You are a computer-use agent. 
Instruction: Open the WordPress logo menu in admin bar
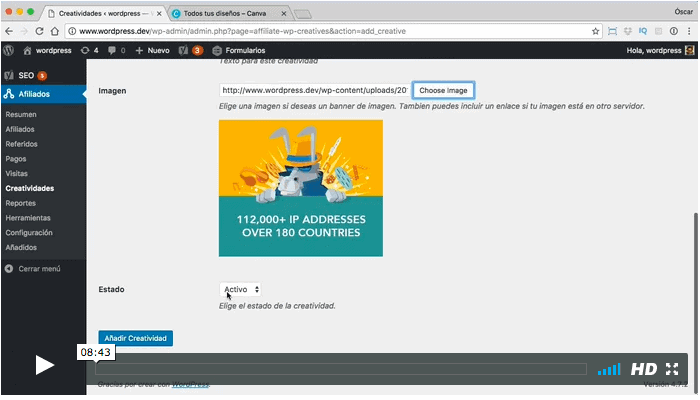pos(8,50)
